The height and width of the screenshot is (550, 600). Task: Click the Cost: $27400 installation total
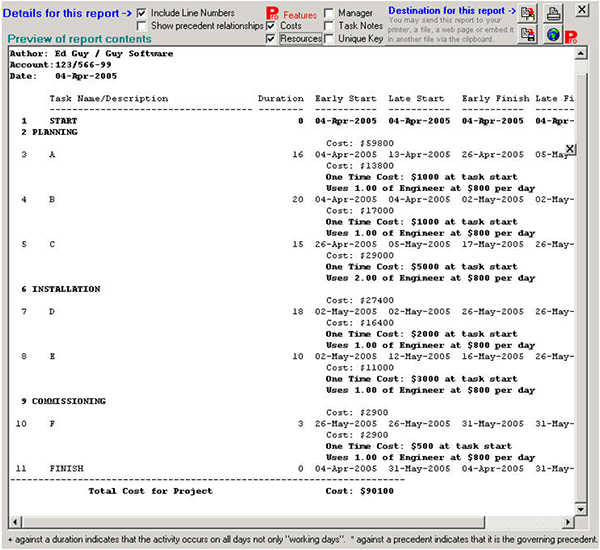360,300
